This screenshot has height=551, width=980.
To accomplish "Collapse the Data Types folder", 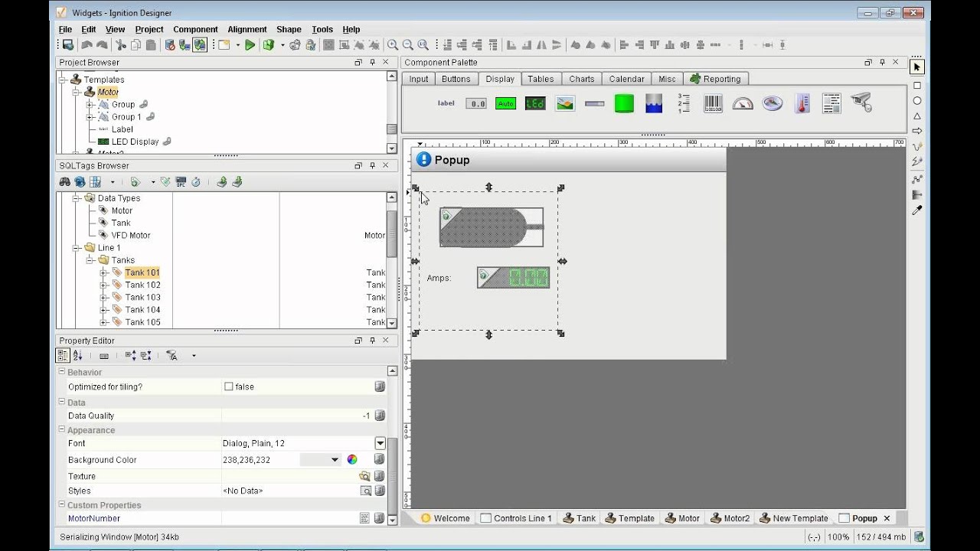I will (76, 198).
